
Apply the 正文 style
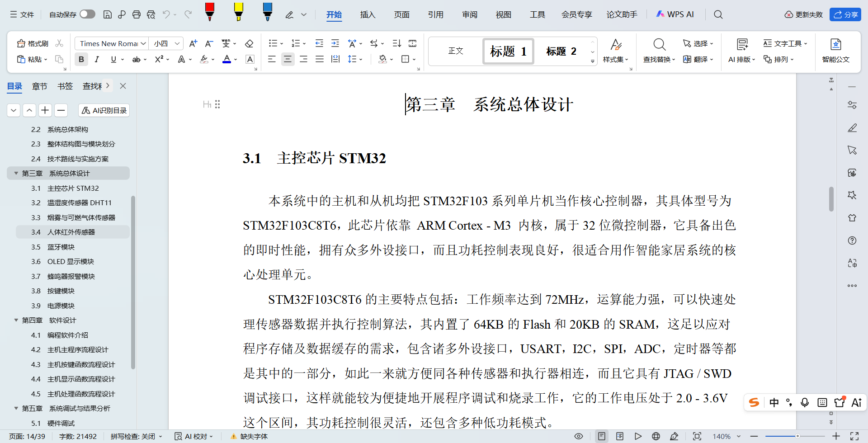coord(455,51)
